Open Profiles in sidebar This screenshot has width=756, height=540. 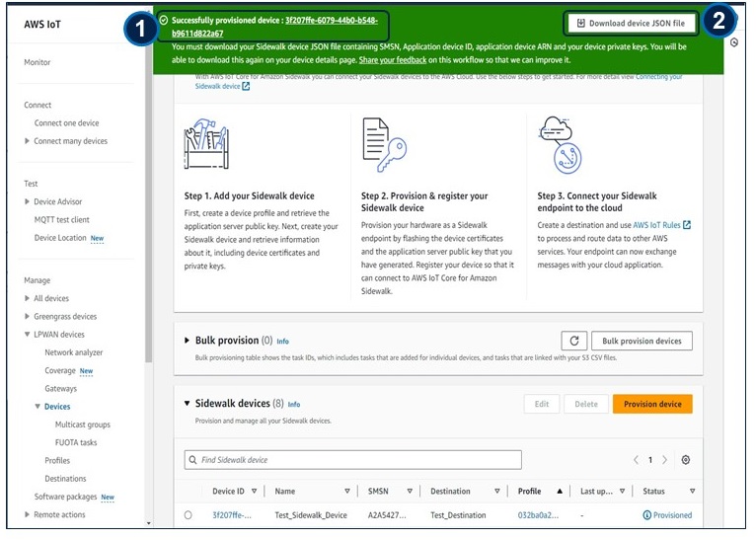click(x=57, y=460)
